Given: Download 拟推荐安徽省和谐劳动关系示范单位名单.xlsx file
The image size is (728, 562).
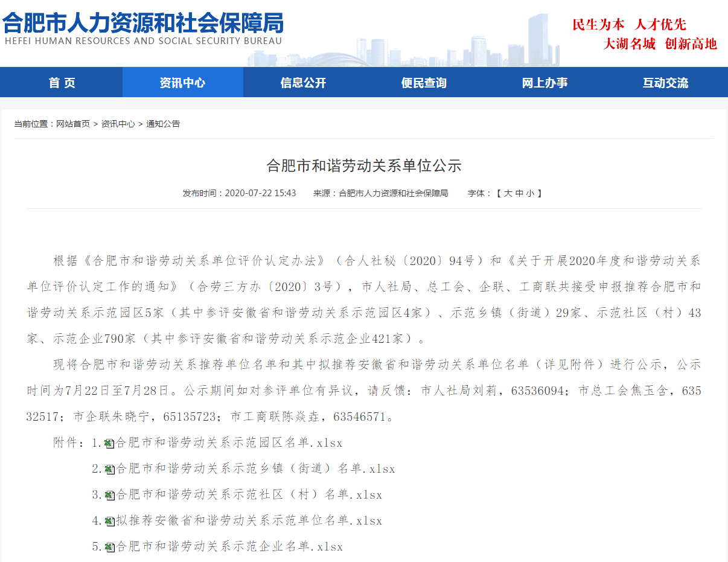Looking at the screenshot, I should tap(249, 521).
